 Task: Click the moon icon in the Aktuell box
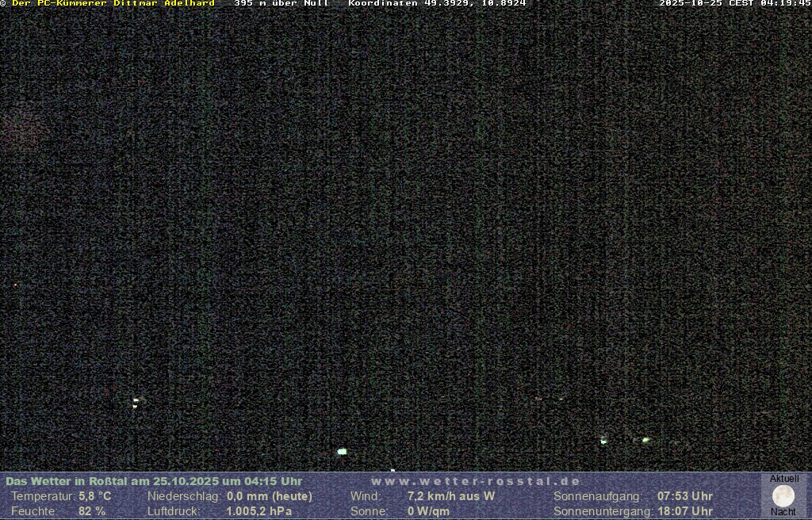[x=783, y=496]
